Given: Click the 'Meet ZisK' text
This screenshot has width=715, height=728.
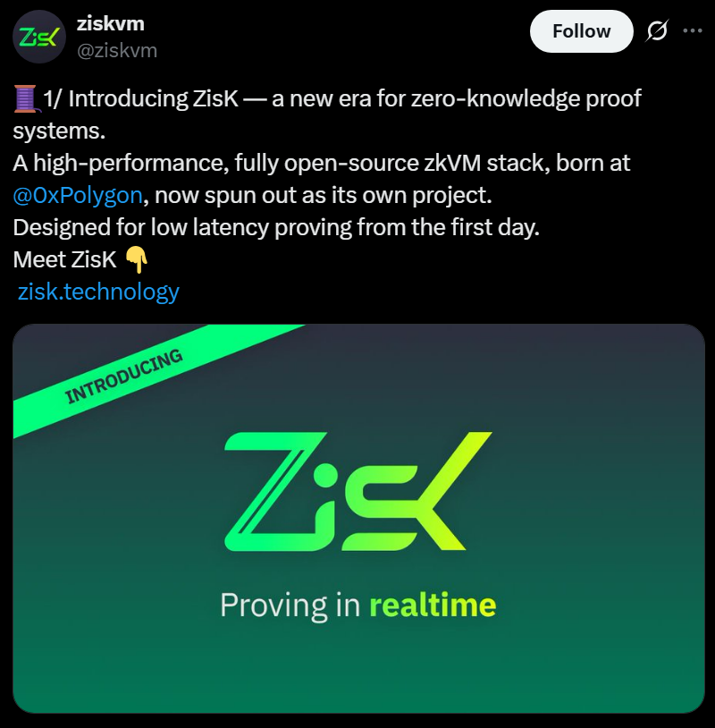Looking at the screenshot, I should (x=65, y=259).
